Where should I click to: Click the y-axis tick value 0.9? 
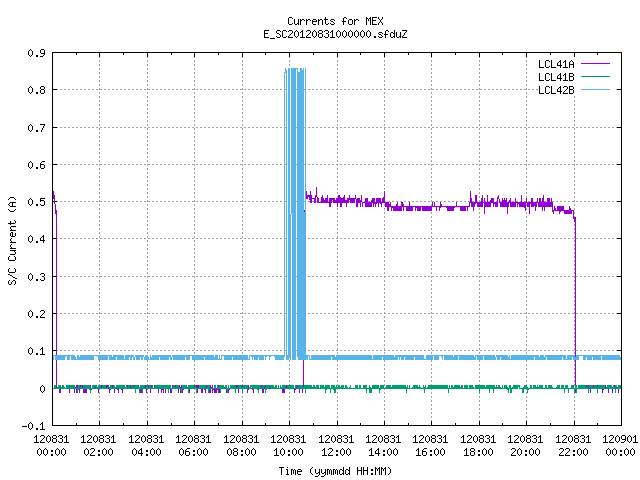[x=36, y=53]
